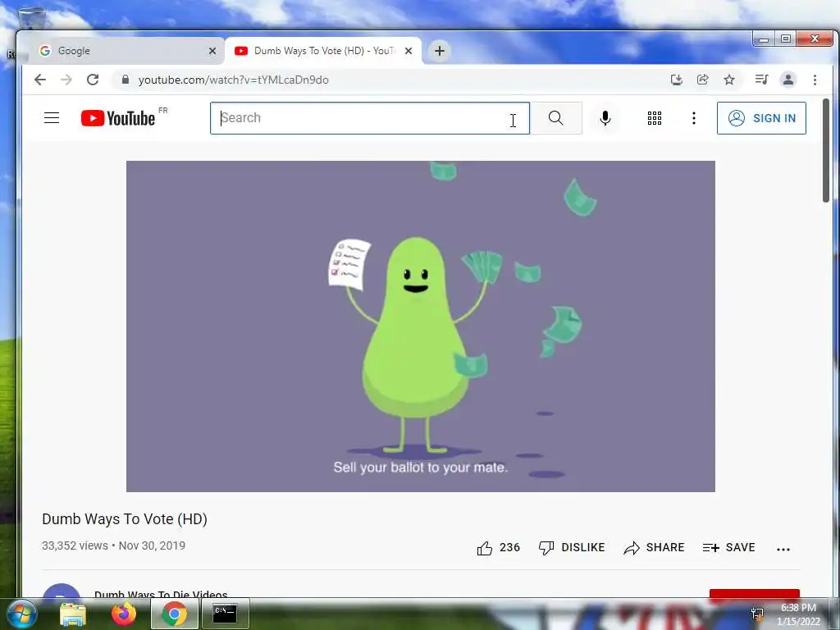Click the microphone voice search icon
Viewport: 840px width, 630px height.
coord(605,118)
